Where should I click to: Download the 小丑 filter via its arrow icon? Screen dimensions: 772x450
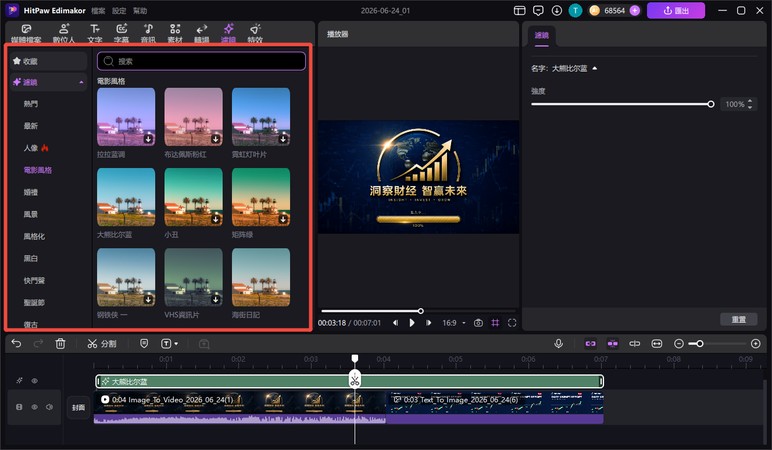pos(216,220)
